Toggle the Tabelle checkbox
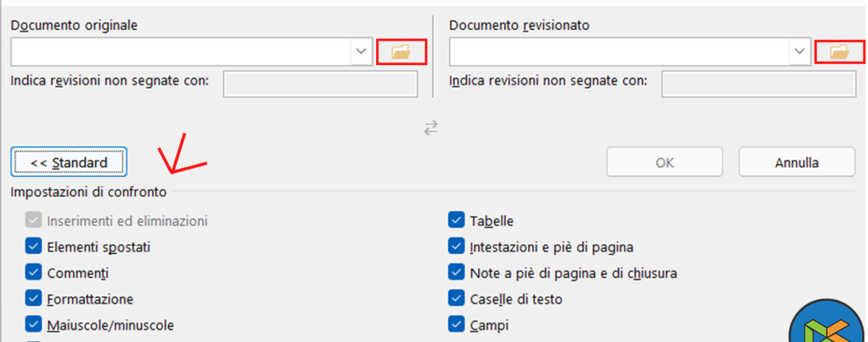Viewport: 868px width, 342px height. (x=456, y=221)
